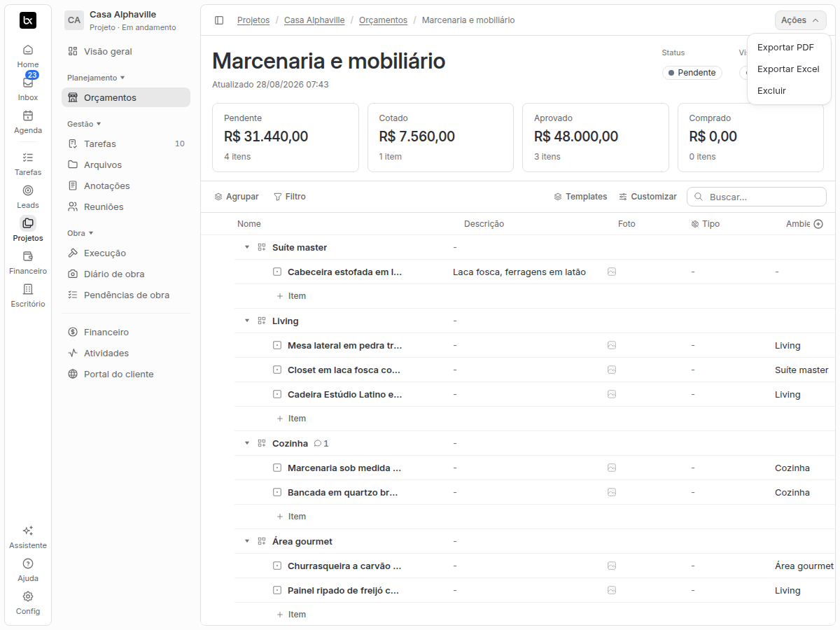
Task: Click photo placeholder for Mesa lateral row
Action: coord(612,345)
